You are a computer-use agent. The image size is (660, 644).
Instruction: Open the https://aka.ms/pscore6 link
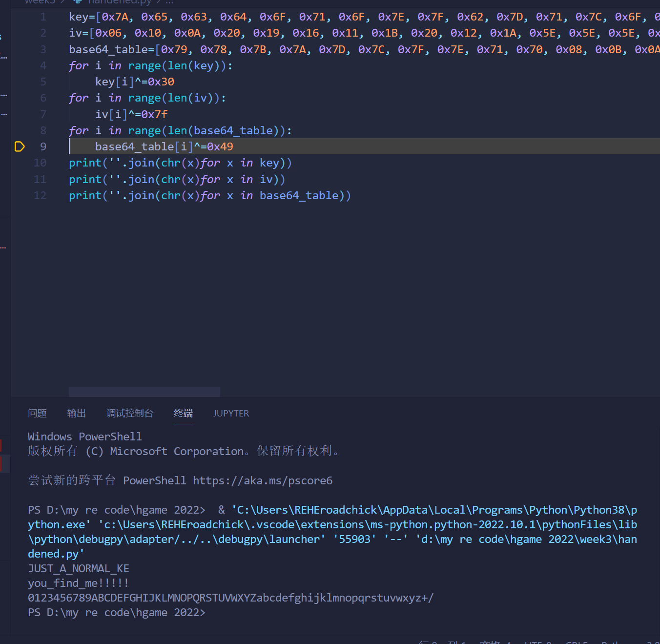coord(263,481)
